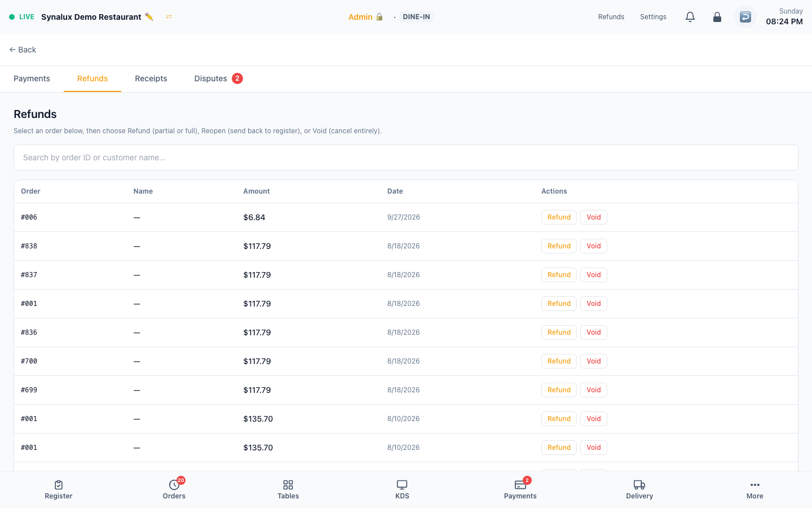The height and width of the screenshot is (508, 812).
Task: Click order number #700 in the table
Action: [29, 361]
